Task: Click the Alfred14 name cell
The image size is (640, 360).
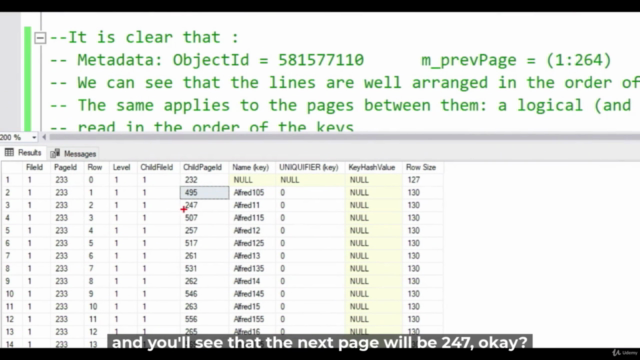Action: click(x=253, y=281)
